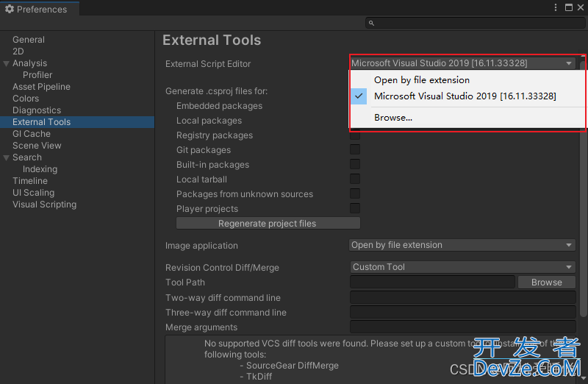
Task: Click the SourceGear DiffMerge text line
Action: pyautogui.click(x=289, y=365)
